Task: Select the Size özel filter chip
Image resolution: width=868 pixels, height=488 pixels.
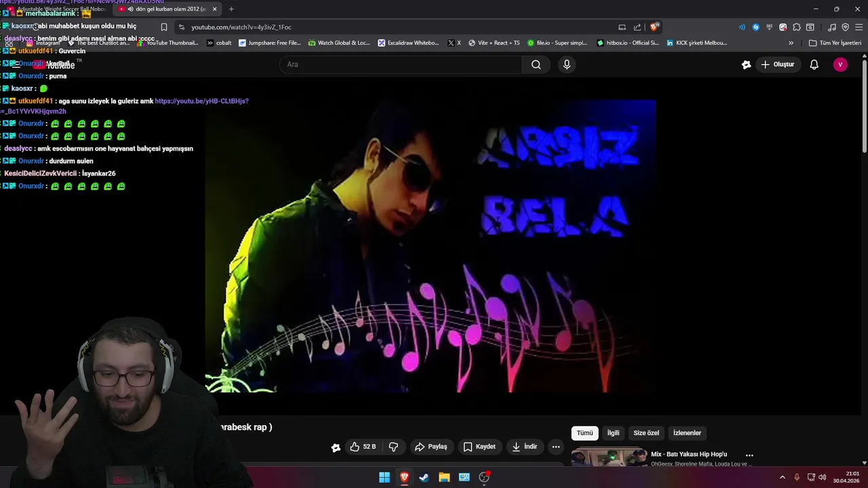Action: click(x=646, y=433)
